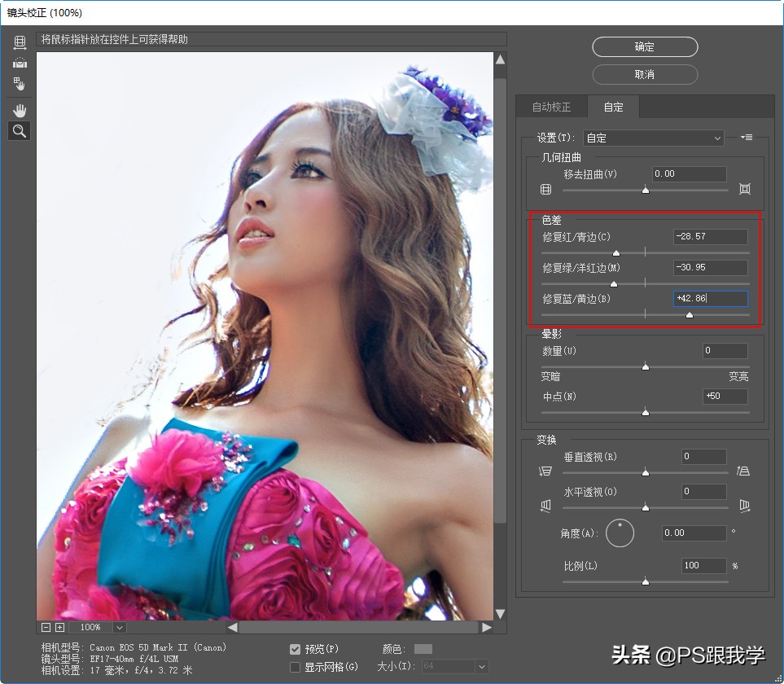Click the grid 颜色 swatch
The width and height of the screenshot is (784, 684).
point(423,649)
